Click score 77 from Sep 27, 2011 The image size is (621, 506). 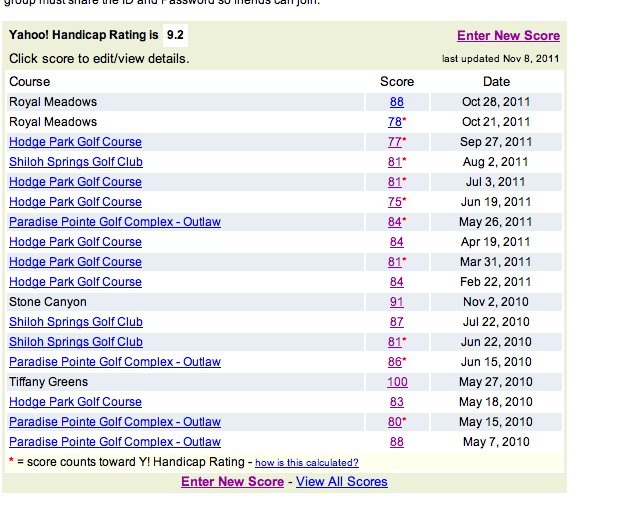pos(395,142)
